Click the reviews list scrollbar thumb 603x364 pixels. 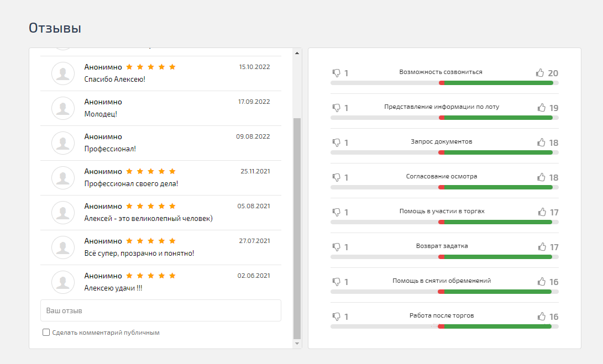tap(297, 226)
